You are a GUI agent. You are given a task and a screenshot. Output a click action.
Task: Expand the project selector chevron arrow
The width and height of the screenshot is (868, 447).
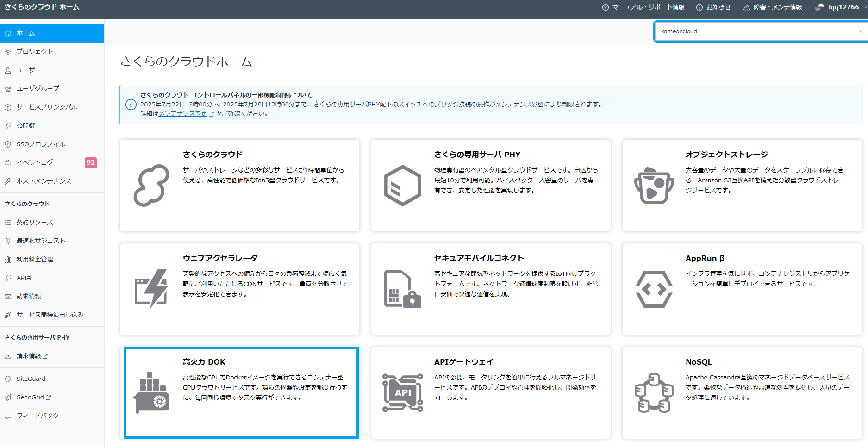point(861,31)
